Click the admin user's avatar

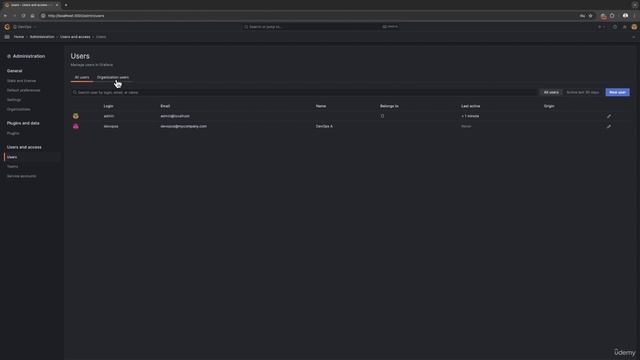[x=76, y=116]
